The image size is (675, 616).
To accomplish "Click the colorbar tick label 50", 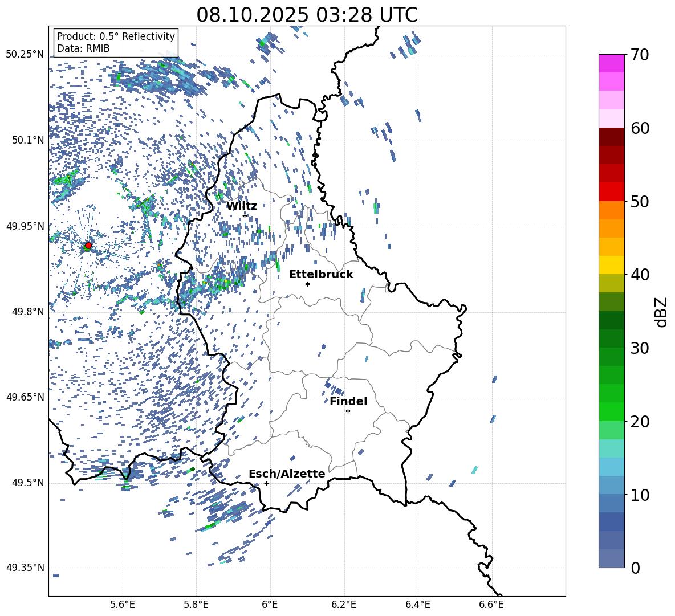I will 640,201.
